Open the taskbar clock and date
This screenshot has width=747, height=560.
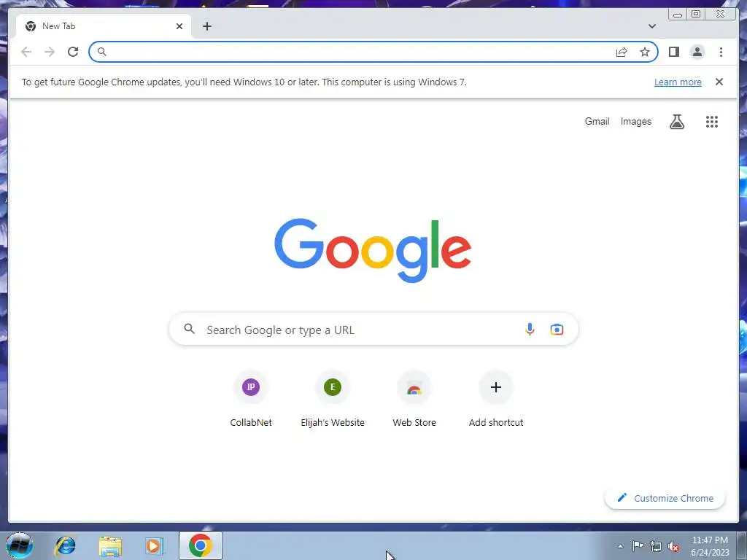(710, 546)
